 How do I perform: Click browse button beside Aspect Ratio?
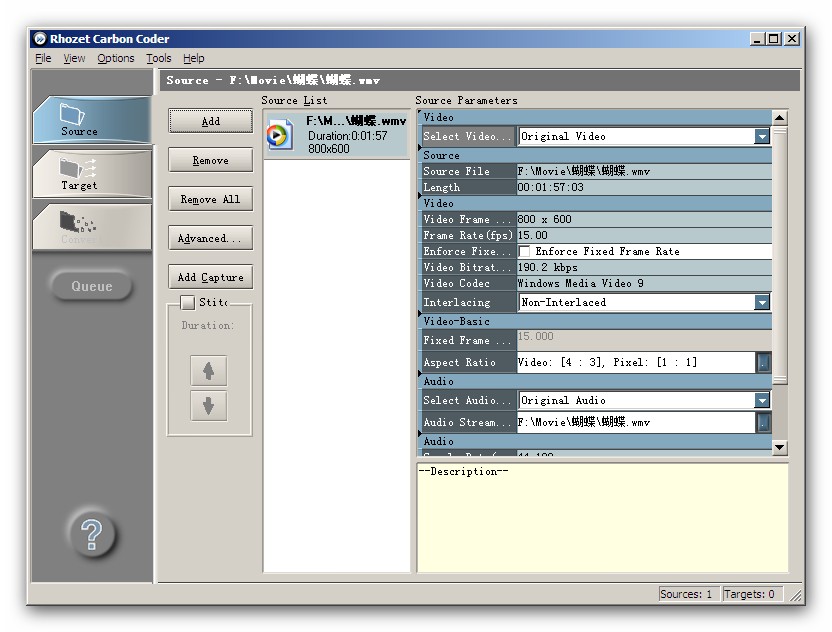(x=763, y=363)
